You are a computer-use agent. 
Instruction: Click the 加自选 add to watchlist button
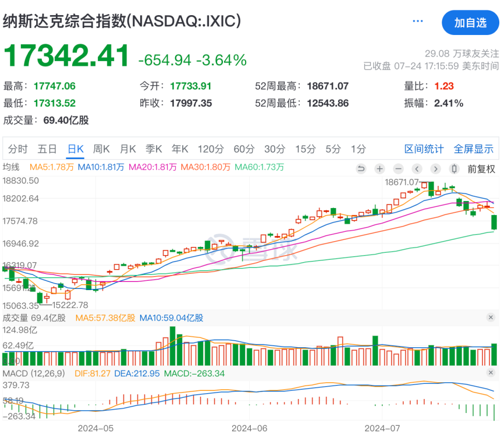pos(470,23)
